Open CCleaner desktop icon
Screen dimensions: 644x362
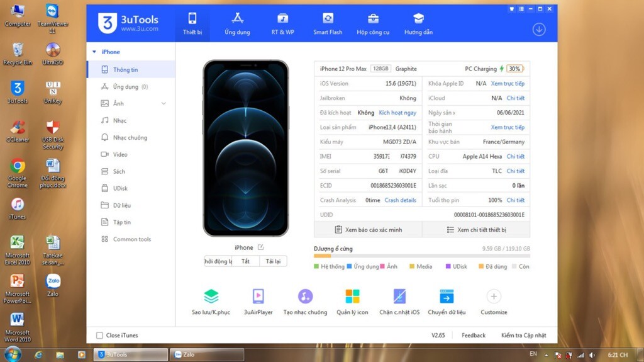click(17, 131)
